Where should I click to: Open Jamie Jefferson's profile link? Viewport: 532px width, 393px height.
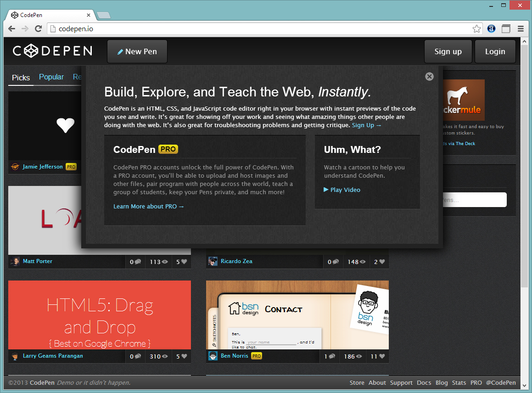click(x=43, y=167)
